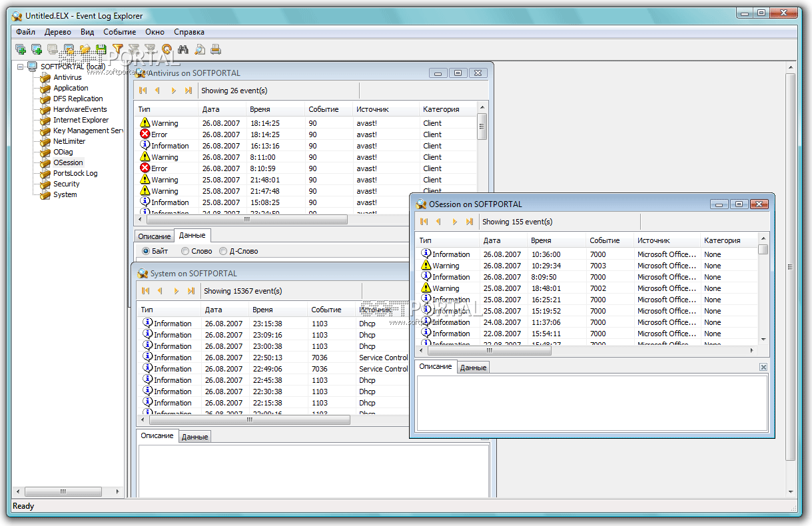Switch to Данные tab in System window
Screen dimensions: 812x526
[195, 437]
